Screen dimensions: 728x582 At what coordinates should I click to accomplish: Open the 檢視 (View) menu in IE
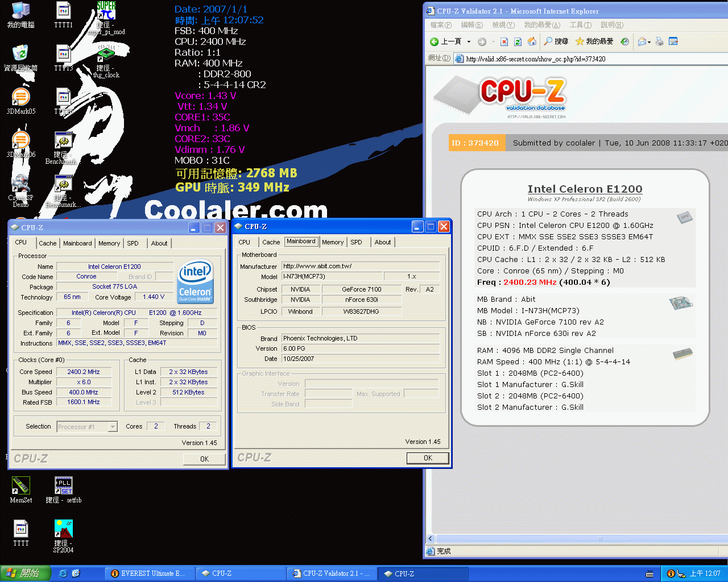503,25
